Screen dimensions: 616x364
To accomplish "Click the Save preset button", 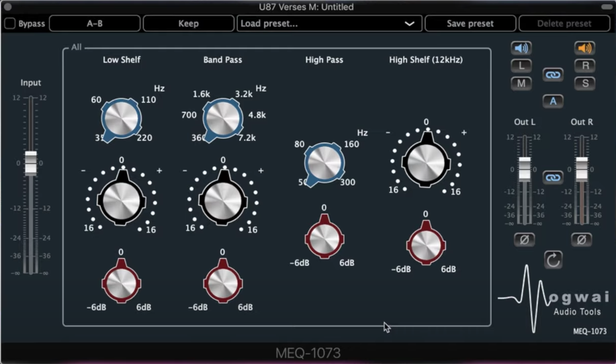I will [x=470, y=24].
